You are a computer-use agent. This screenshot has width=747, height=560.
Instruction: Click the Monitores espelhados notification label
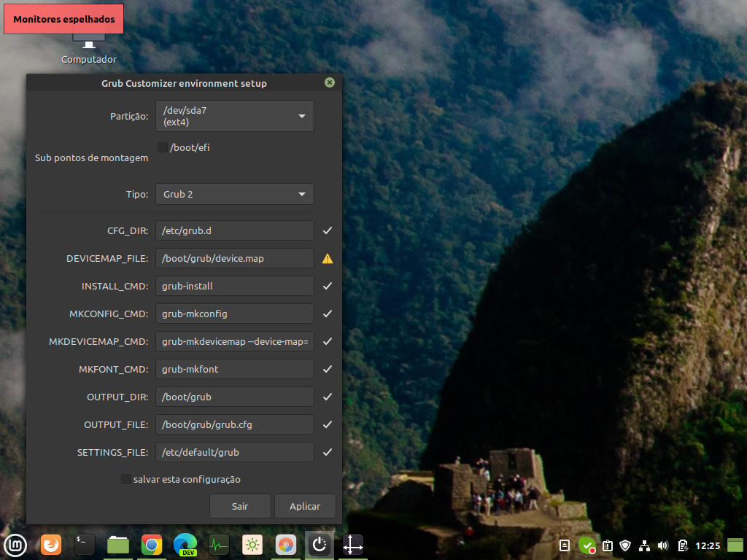[x=64, y=19]
